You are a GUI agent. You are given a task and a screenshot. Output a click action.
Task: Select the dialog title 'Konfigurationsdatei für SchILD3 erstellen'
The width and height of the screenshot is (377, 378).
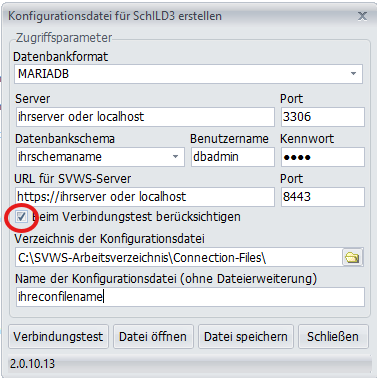coord(115,16)
